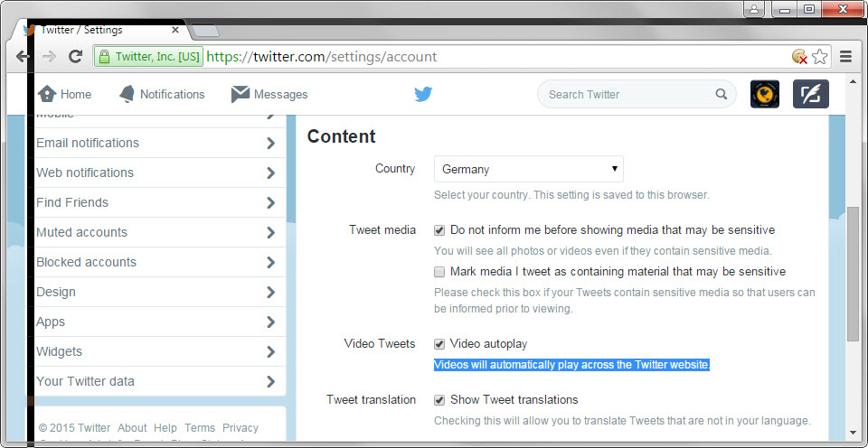868x448 pixels.
Task: Click the search magnifier icon
Action: click(721, 94)
